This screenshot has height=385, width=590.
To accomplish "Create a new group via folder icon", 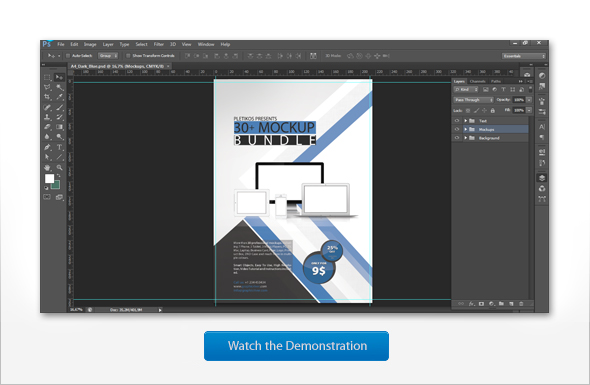I will [501, 304].
